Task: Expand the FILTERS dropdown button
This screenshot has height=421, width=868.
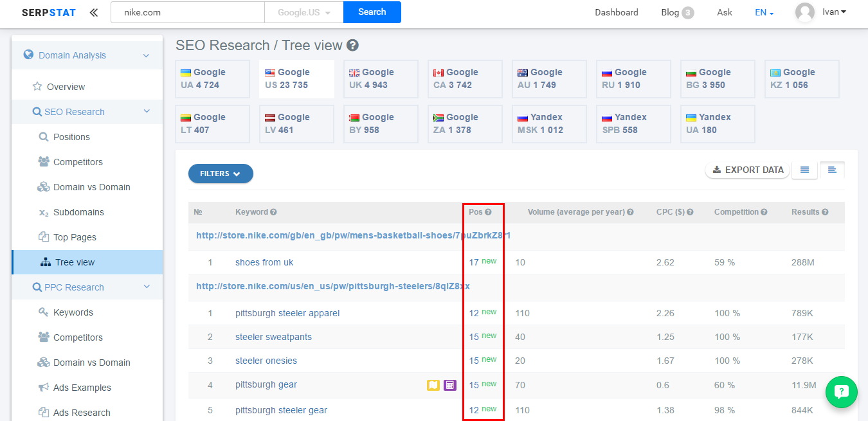Action: (x=221, y=174)
